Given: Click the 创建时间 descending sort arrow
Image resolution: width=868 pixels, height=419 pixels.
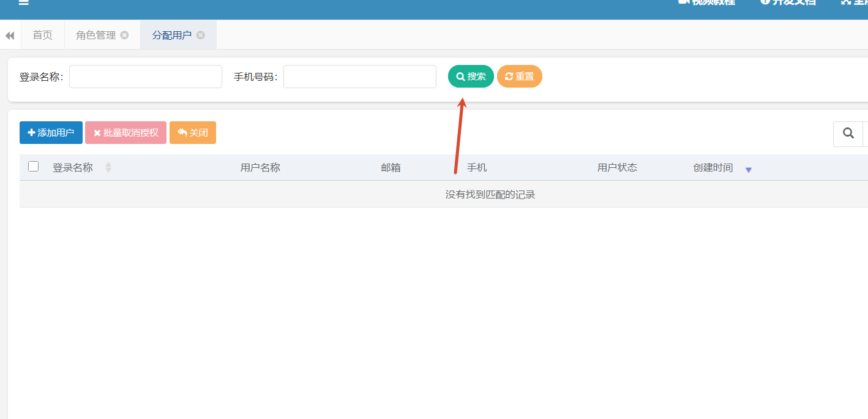Looking at the screenshot, I should pos(748,170).
